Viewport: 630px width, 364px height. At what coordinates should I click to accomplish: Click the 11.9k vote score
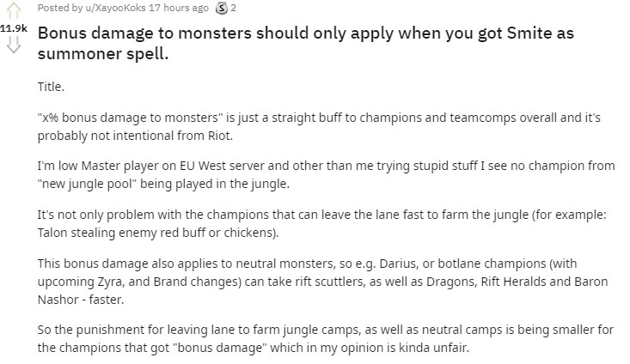(13, 28)
